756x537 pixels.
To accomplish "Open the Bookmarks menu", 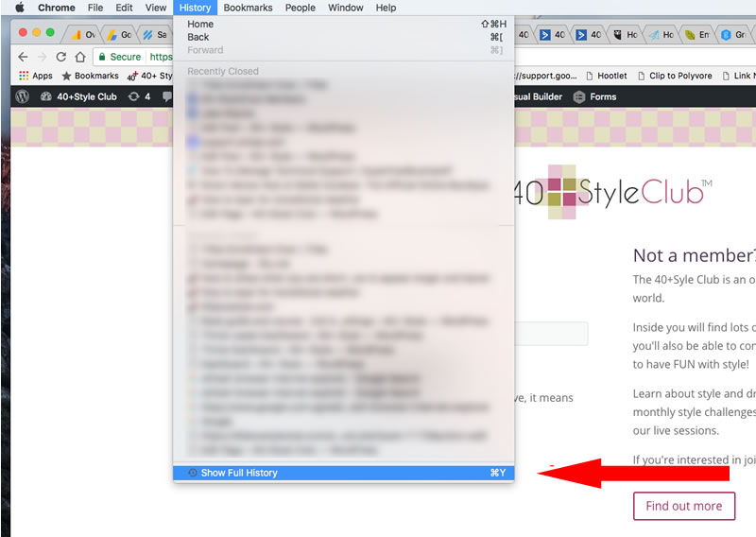I will coord(248,8).
